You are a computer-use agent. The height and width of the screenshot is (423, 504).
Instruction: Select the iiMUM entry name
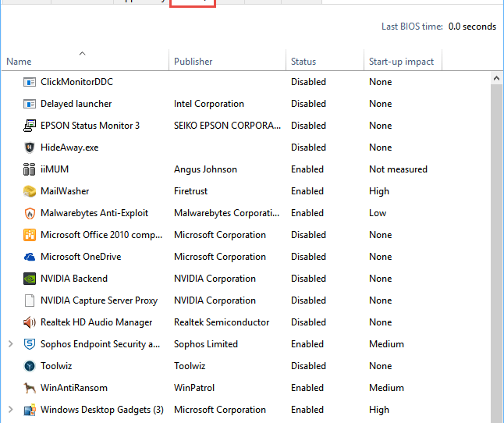[55, 169]
